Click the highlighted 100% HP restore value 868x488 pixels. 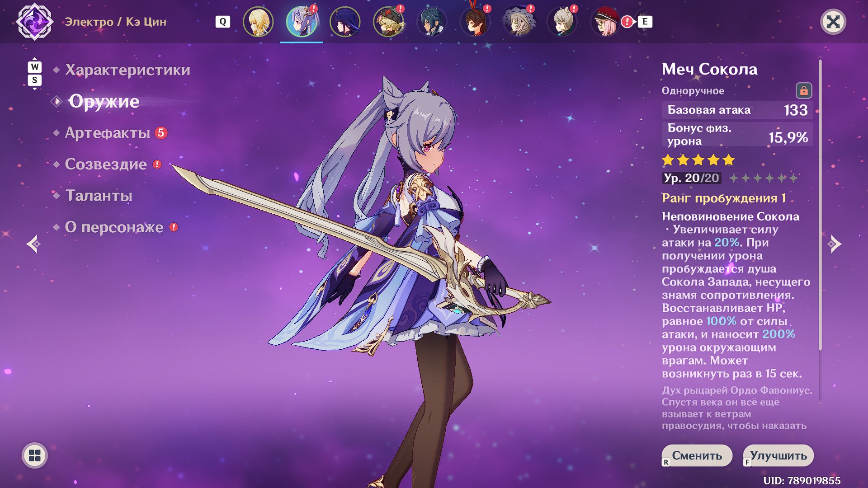click(722, 321)
